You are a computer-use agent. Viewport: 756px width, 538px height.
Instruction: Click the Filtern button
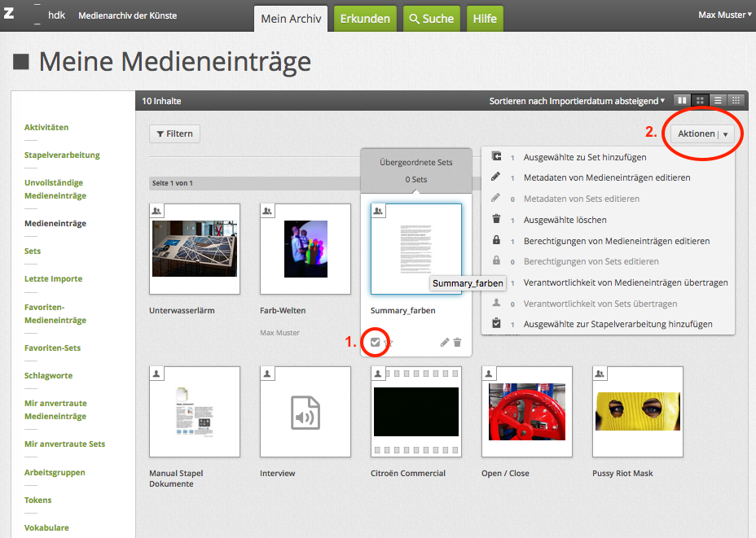pos(174,133)
